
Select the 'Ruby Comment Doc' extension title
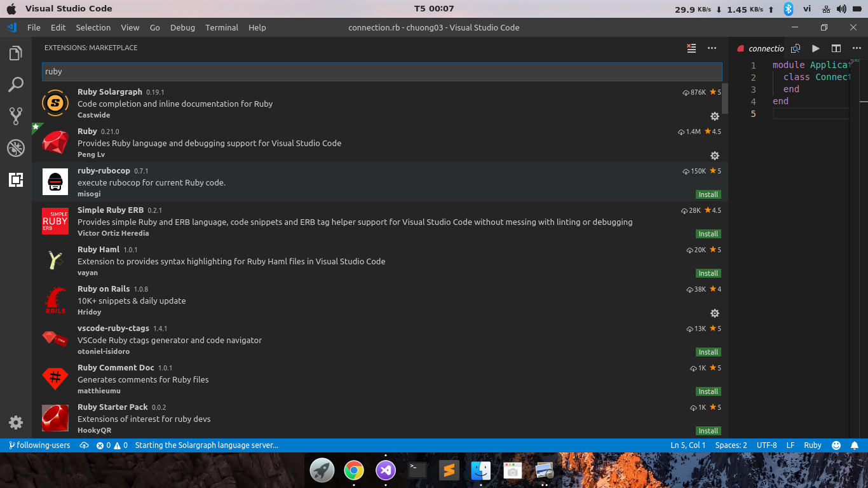pyautogui.click(x=116, y=368)
